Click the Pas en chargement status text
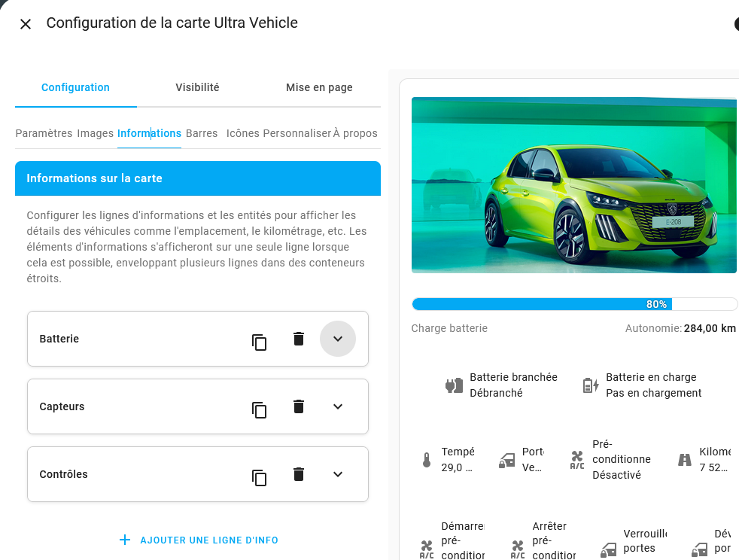Screen dimensions: 739x560 click(x=654, y=393)
